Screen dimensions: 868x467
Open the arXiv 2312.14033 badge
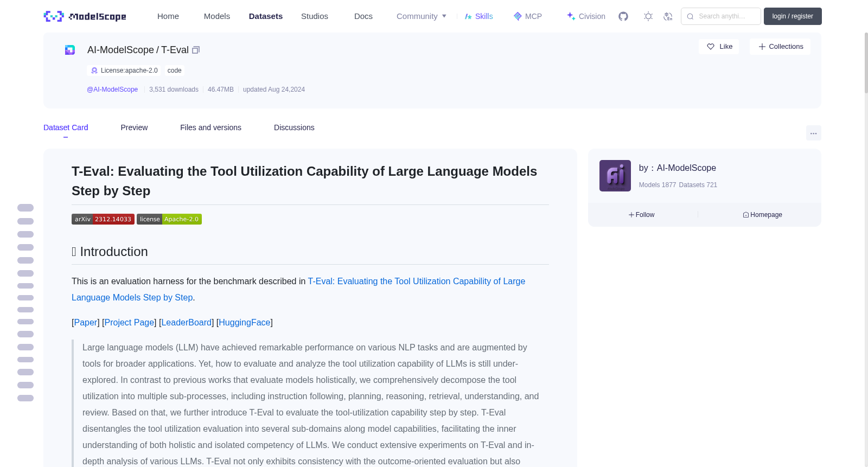pyautogui.click(x=103, y=219)
